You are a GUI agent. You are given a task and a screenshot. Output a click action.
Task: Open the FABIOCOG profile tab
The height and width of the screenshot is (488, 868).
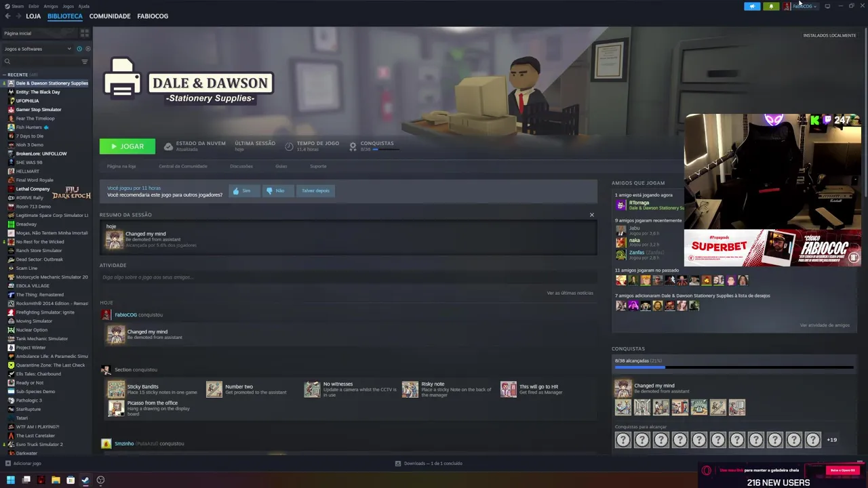point(153,16)
